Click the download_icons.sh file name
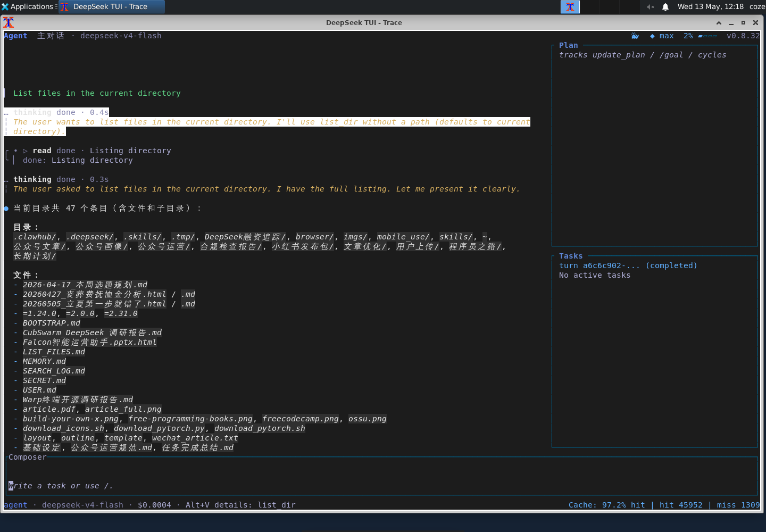 63,428
